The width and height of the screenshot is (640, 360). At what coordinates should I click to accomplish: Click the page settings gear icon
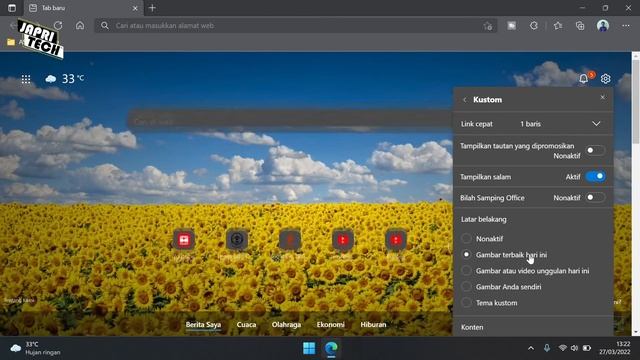606,78
